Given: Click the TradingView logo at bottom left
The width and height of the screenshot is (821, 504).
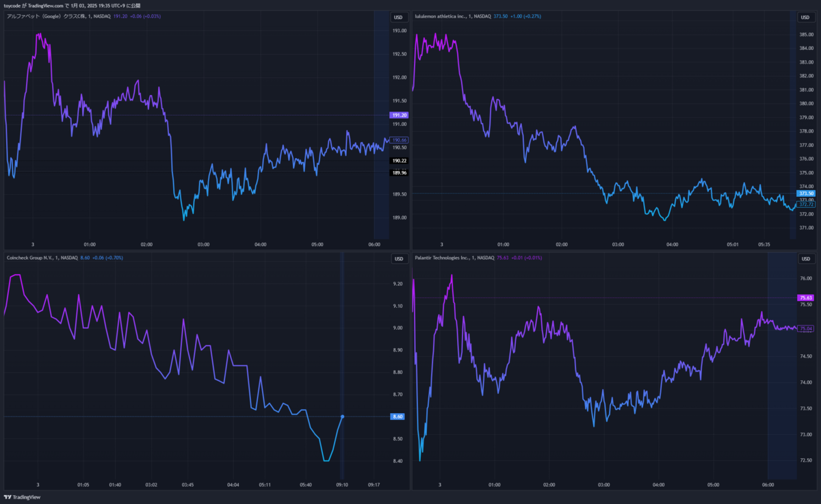Looking at the screenshot, I should pos(22,497).
